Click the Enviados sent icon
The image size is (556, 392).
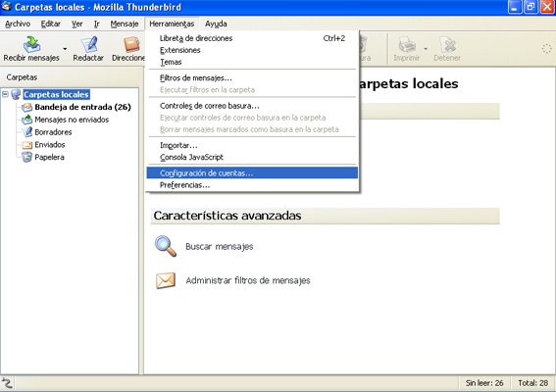pyautogui.click(x=26, y=145)
